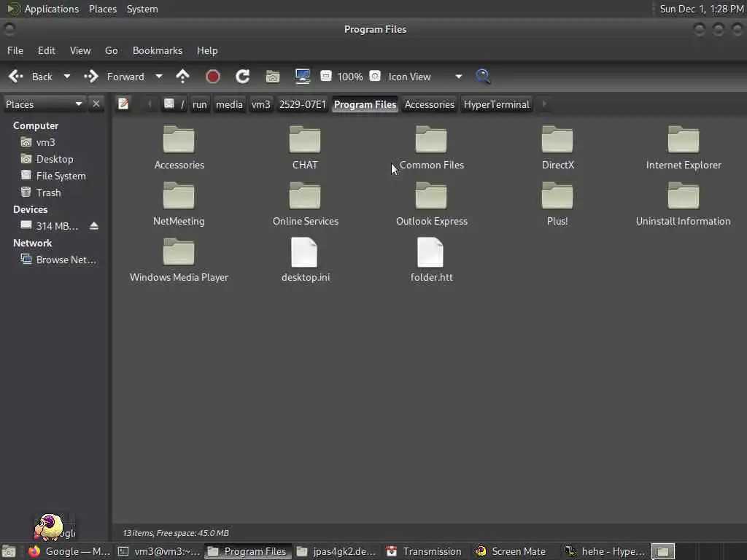Open the Icon View mode dropdown
This screenshot has height=560, width=747.
(425, 77)
